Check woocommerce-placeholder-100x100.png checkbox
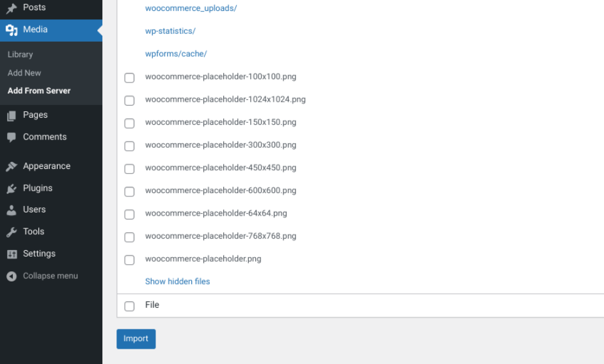Screen dimensions: 604x364 click(x=129, y=78)
